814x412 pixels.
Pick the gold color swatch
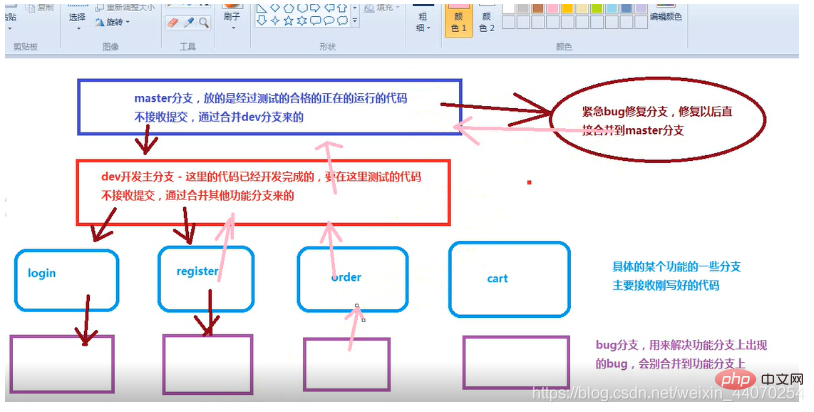click(x=567, y=8)
